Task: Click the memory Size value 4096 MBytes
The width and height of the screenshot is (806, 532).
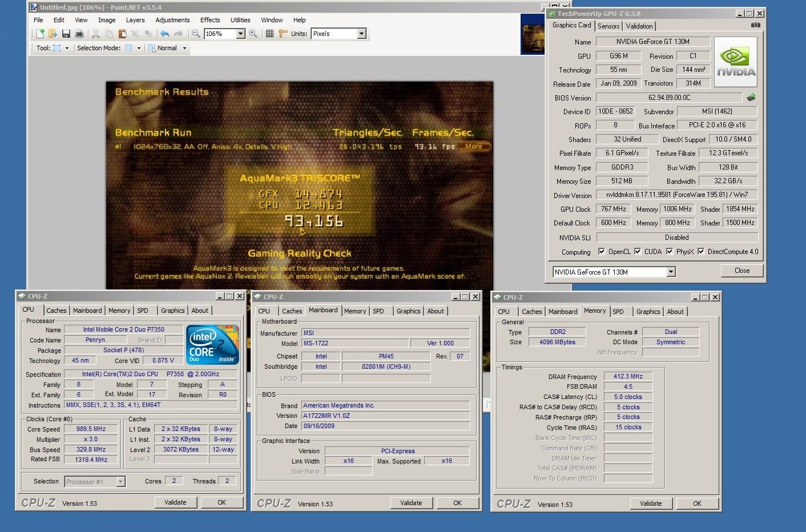Action: (557, 342)
